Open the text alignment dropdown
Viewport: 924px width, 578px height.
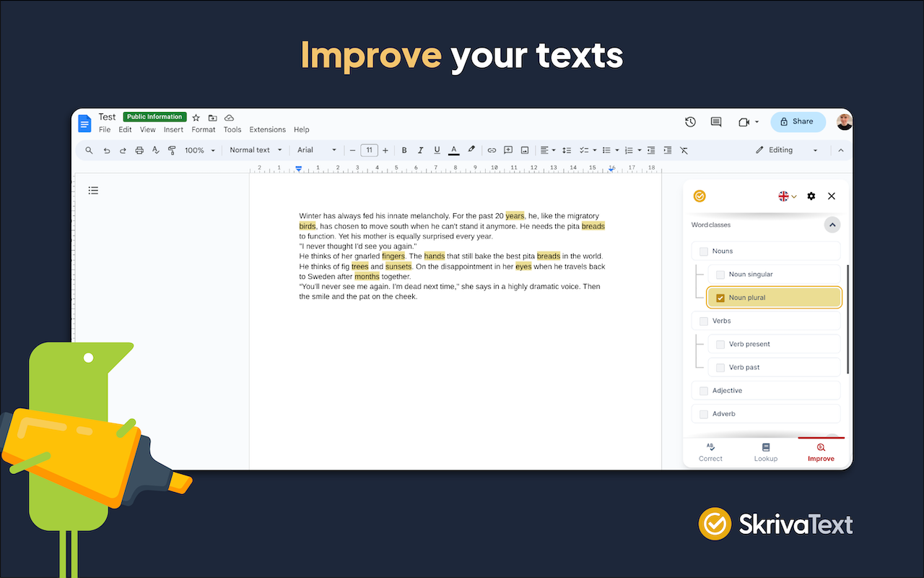[548, 150]
